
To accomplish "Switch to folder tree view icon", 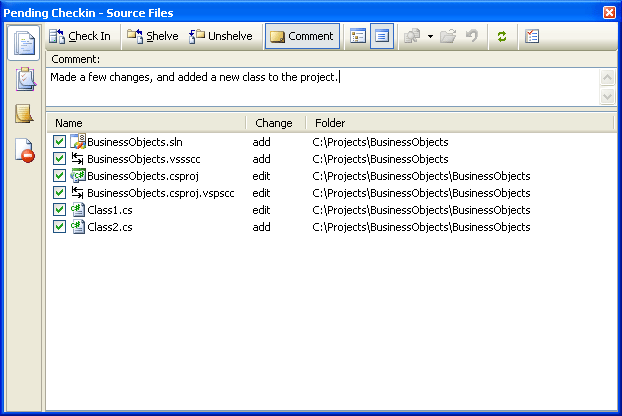I will 357,37.
